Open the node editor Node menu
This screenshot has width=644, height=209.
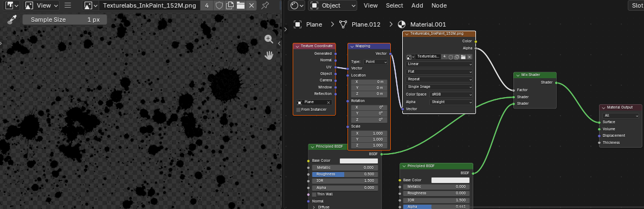[439, 5]
